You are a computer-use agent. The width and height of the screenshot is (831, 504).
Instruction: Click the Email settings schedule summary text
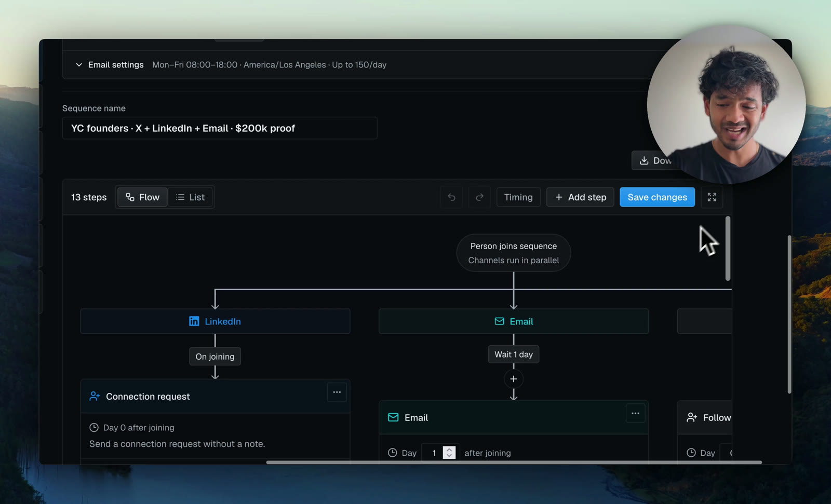click(269, 65)
